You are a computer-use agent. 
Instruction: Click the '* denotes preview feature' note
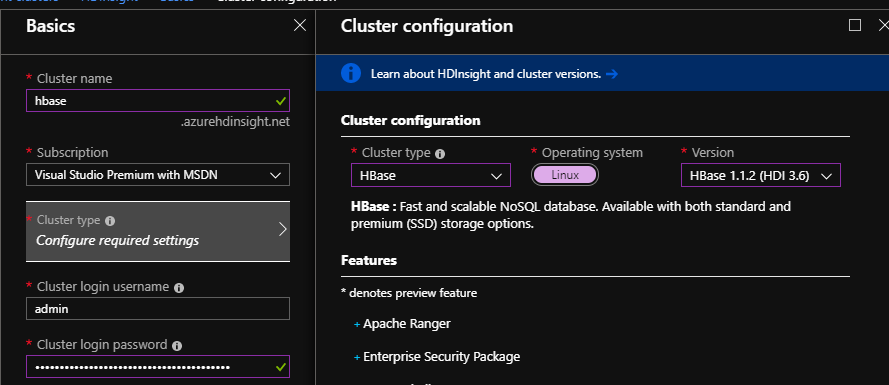coord(409,293)
